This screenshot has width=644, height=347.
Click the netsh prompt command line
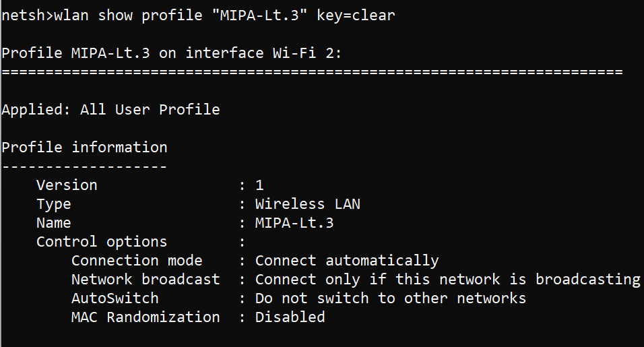[198, 15]
